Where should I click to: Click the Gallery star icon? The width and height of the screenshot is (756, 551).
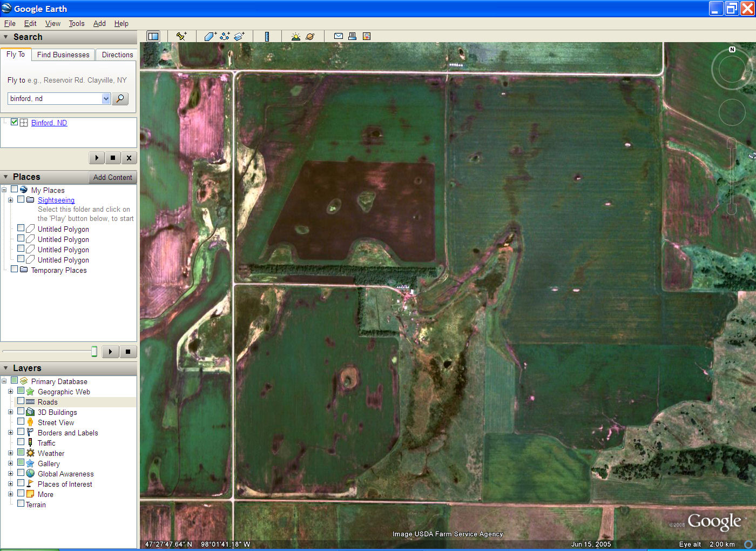tap(30, 463)
